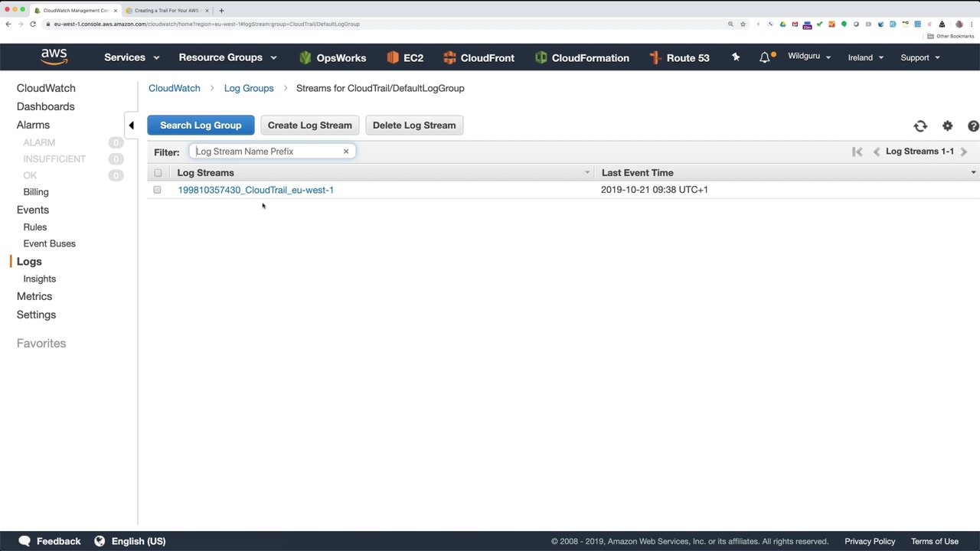Click the Delete Log Stream button
This screenshot has height=551, width=980.
(414, 126)
